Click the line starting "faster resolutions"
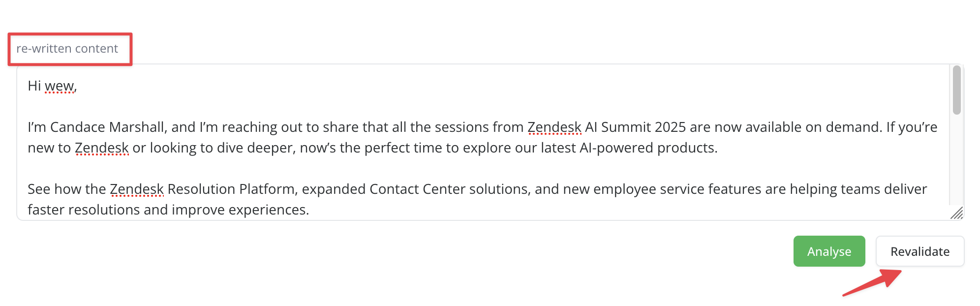The width and height of the screenshot is (980, 306). pos(168,210)
